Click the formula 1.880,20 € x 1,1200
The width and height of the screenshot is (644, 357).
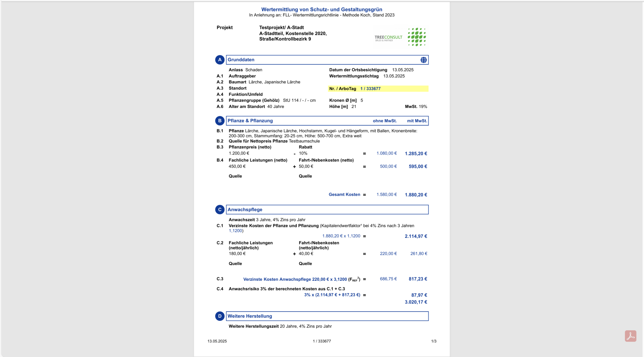pyautogui.click(x=341, y=236)
